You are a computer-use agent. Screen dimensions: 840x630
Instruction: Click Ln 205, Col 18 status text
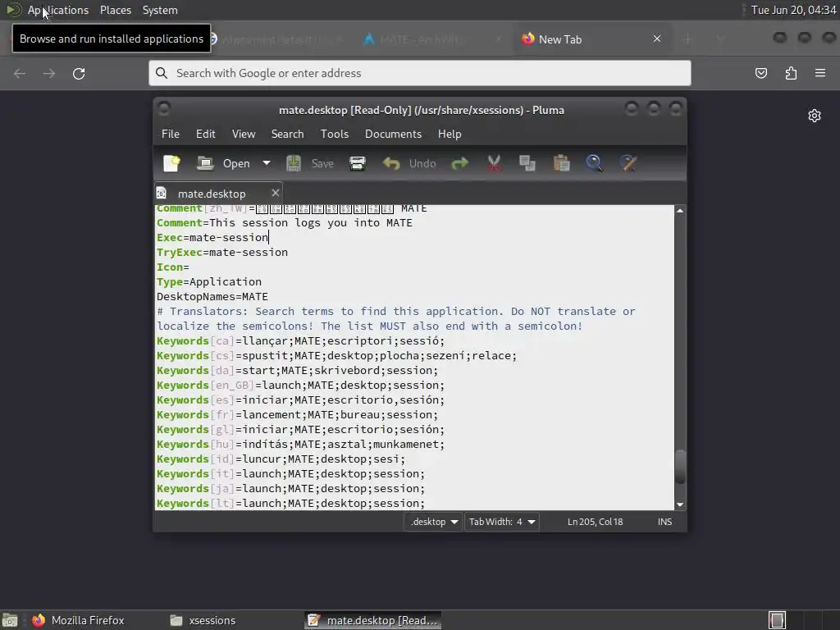[x=596, y=522]
